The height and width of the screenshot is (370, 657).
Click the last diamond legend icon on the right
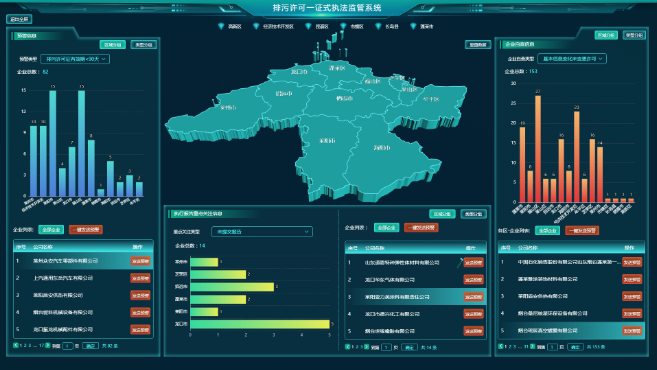[413, 26]
